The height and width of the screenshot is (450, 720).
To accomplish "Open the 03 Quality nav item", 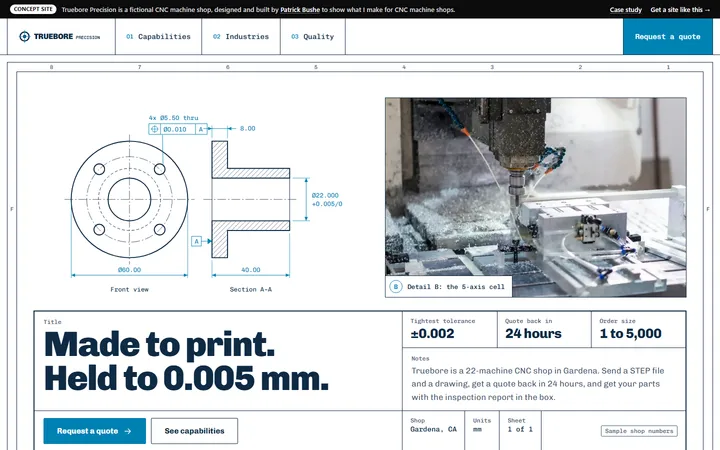I will (x=313, y=36).
